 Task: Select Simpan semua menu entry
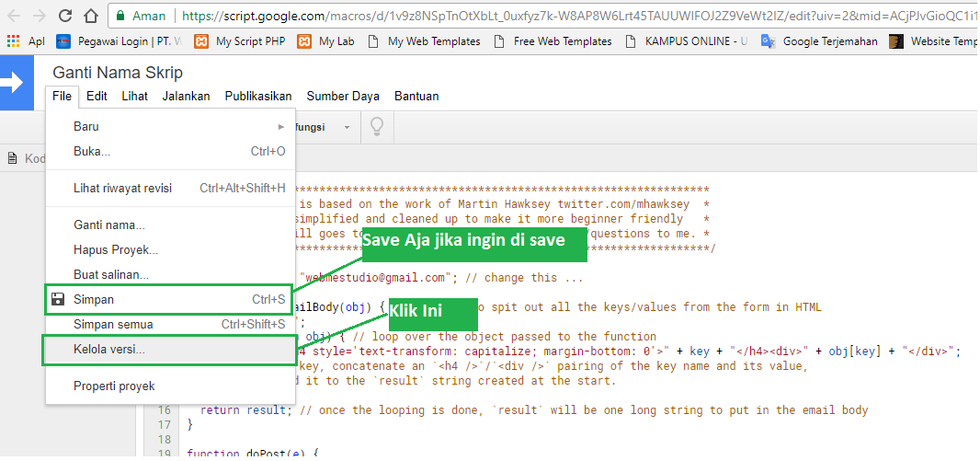coord(113,324)
